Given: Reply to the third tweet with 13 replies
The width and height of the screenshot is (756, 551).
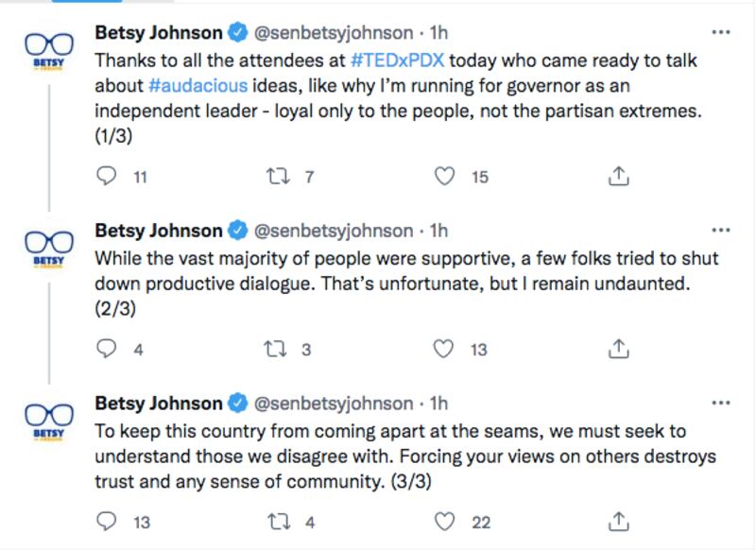Looking at the screenshot, I should tap(107, 522).
